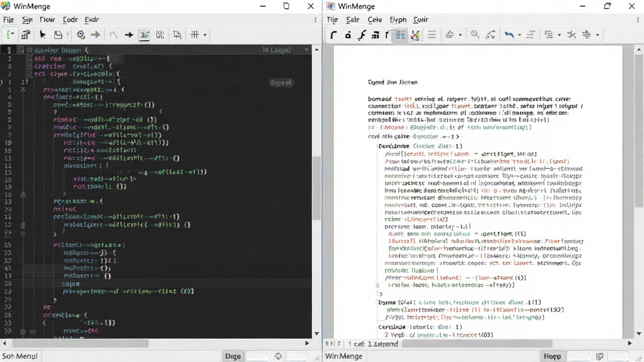Toggle the highlighted blue columns button
The image size is (644, 362).
401,35
